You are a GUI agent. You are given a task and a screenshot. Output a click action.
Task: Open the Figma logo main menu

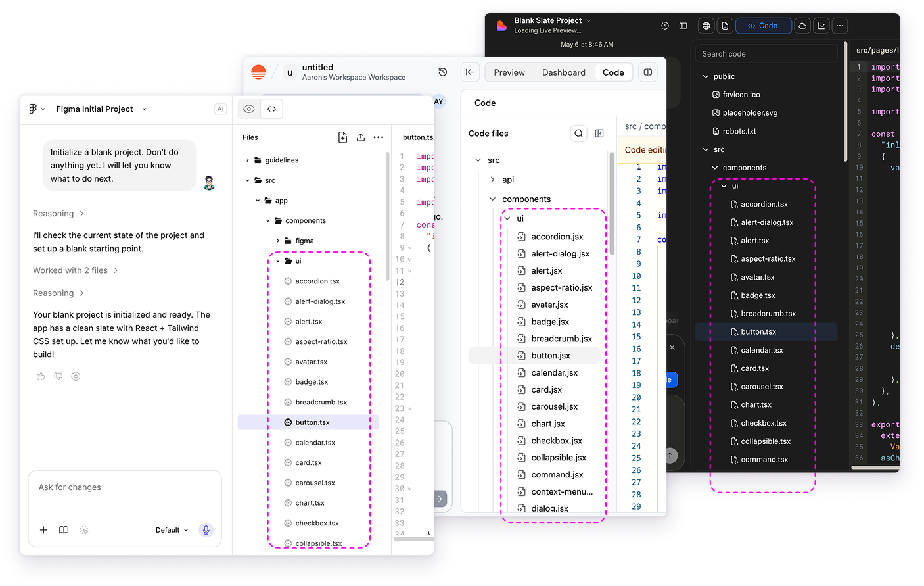(x=37, y=109)
